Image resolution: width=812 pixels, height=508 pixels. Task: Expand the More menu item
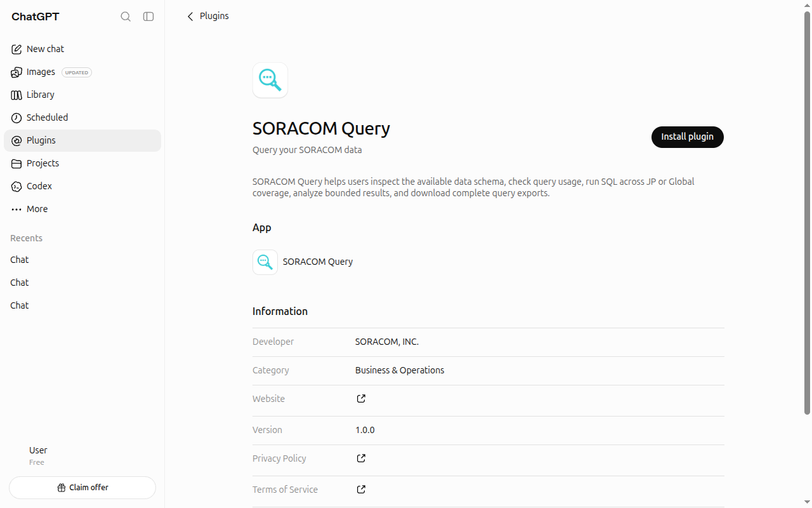[82, 209]
